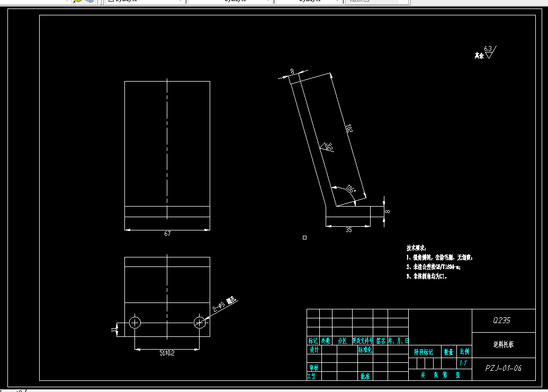Click the 比例 title block cell
This screenshot has height=392, width=548.
pos(464,352)
